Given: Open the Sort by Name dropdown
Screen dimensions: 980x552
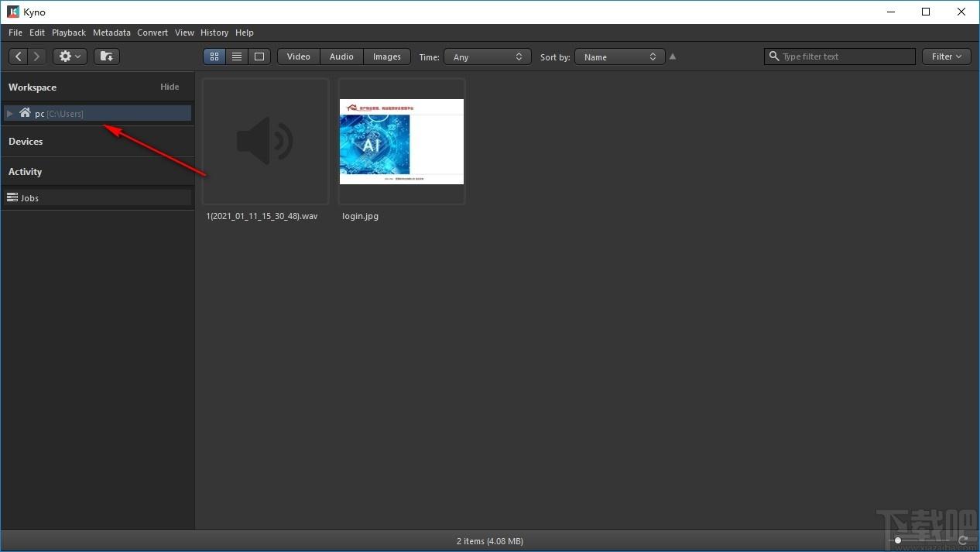Looking at the screenshot, I should click(x=619, y=57).
